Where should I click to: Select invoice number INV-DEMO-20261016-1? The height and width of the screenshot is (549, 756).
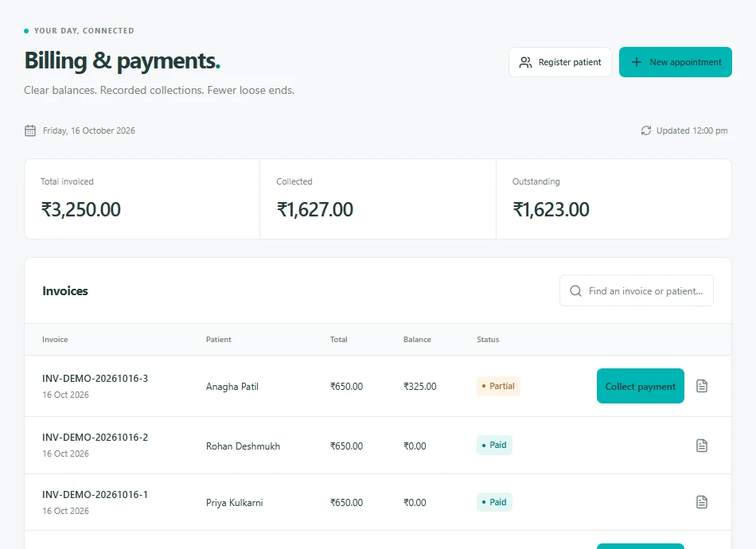95,495
